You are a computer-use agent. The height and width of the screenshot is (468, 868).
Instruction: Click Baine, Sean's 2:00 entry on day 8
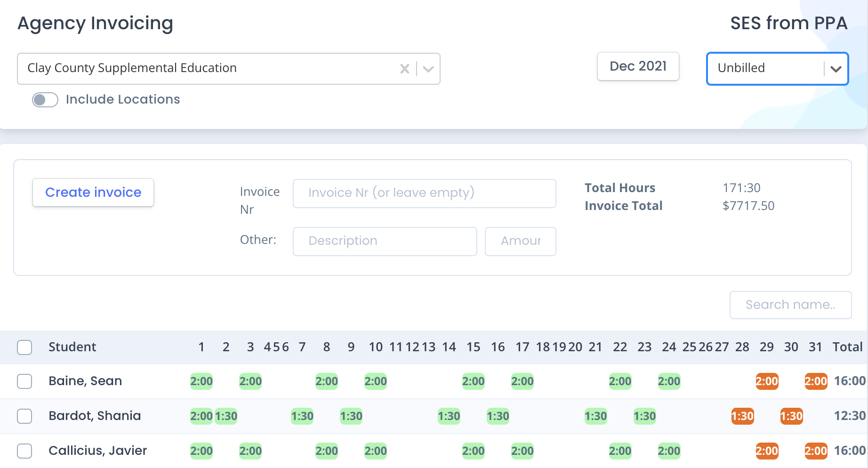pos(327,381)
